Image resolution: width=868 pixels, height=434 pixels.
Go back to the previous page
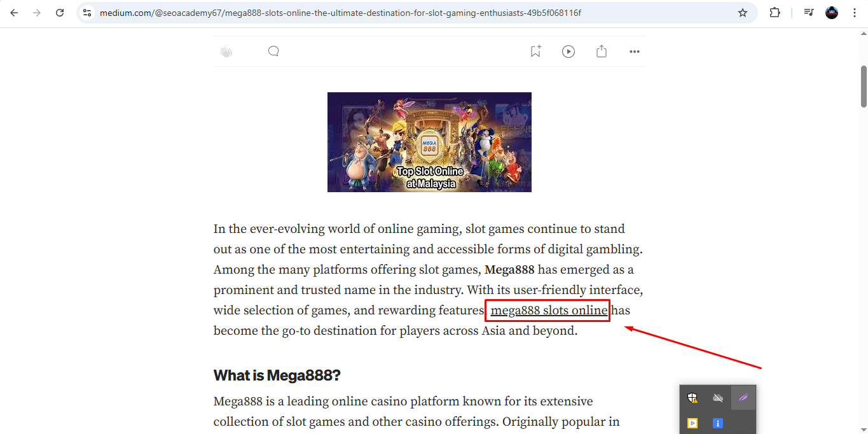click(14, 13)
